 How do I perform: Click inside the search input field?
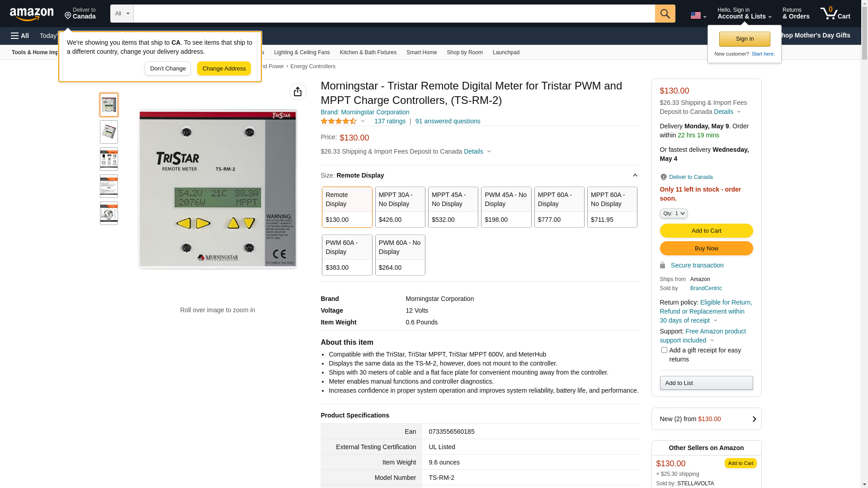393,14
